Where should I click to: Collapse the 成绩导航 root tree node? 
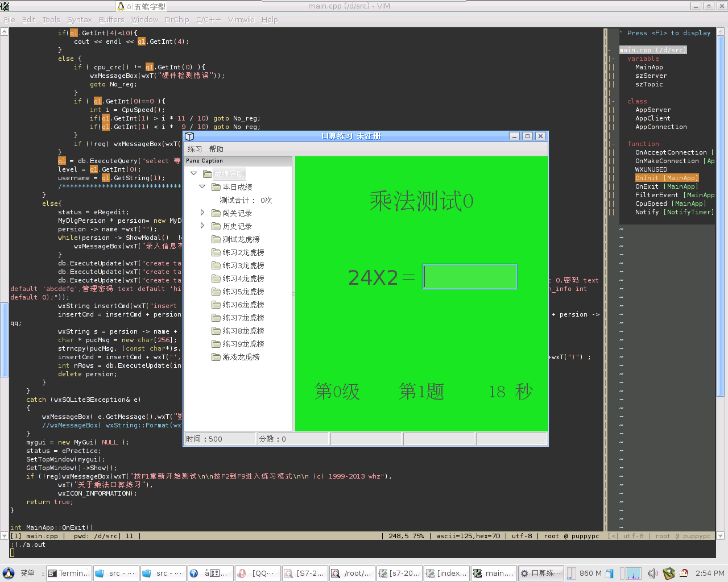[194, 173]
